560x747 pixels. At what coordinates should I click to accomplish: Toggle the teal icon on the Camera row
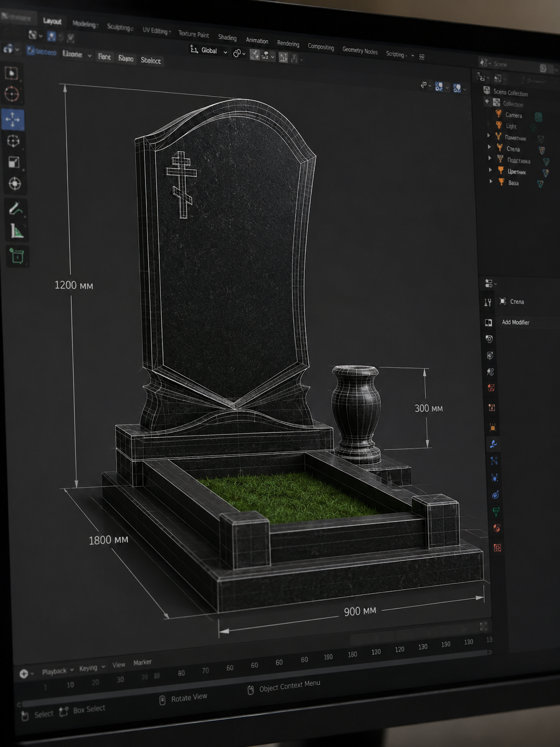538,117
